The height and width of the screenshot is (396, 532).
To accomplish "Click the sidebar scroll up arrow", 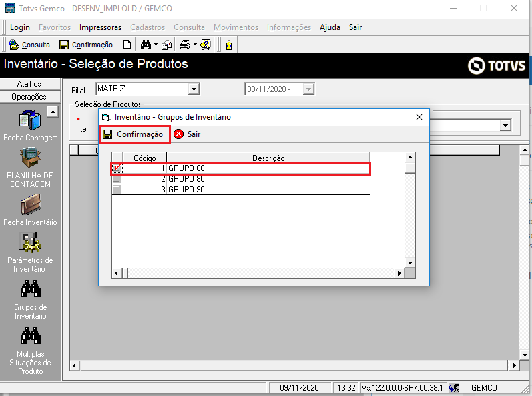I will (x=53, y=112).
